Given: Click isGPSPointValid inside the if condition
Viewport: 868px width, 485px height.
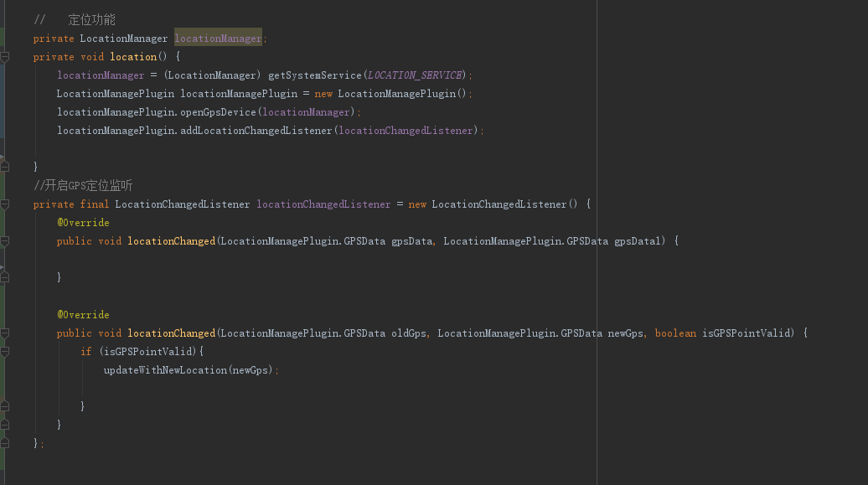Looking at the screenshot, I should tap(147, 352).
